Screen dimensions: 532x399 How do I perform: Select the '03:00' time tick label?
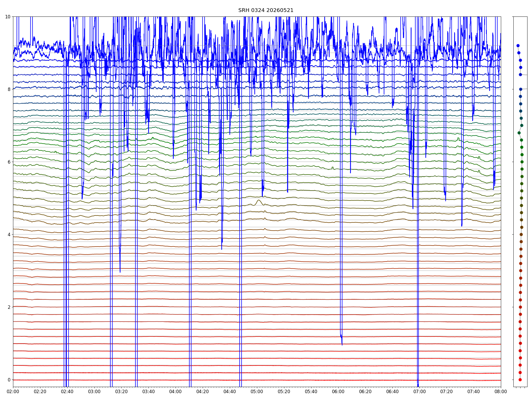pyautogui.click(x=94, y=392)
